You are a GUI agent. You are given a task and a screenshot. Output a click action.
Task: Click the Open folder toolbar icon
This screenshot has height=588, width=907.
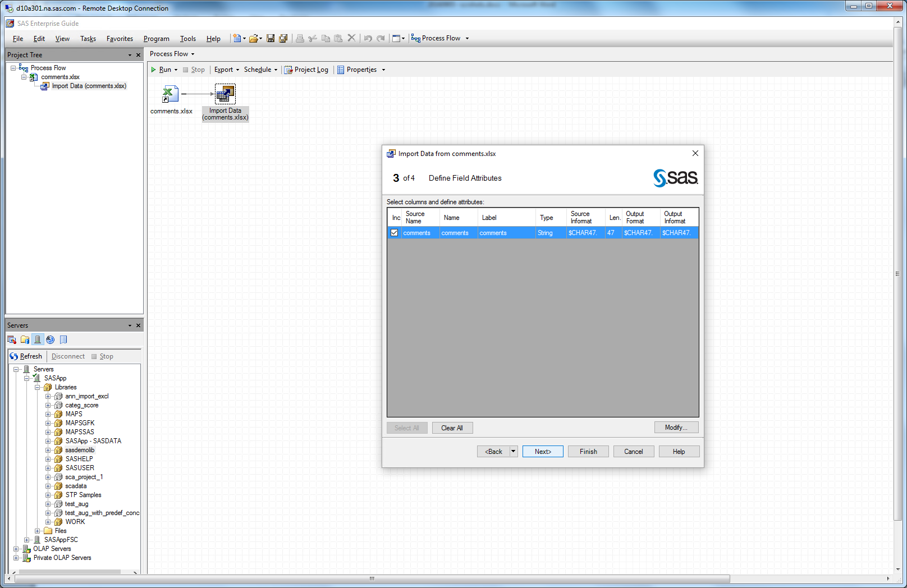254,38
